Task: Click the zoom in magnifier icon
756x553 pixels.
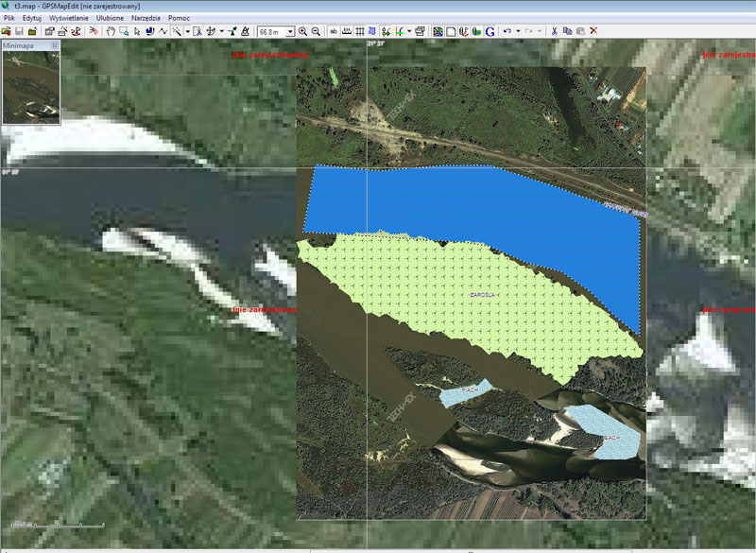Action: (303, 31)
